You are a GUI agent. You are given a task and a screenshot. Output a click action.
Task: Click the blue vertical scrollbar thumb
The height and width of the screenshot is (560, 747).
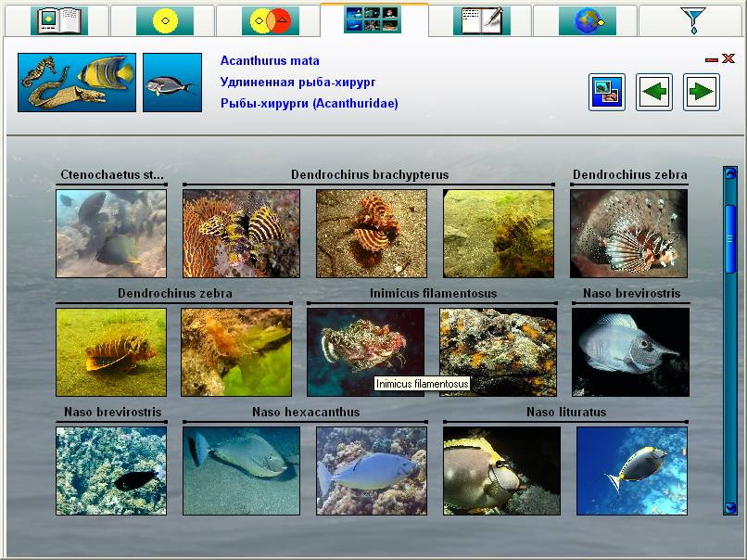pyautogui.click(x=729, y=239)
